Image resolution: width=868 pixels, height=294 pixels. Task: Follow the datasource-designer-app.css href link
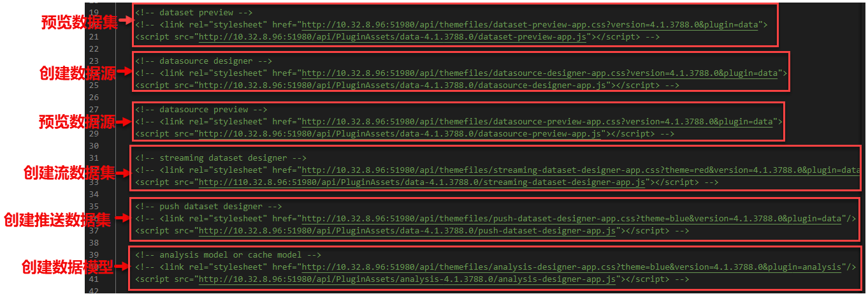[x=540, y=73]
